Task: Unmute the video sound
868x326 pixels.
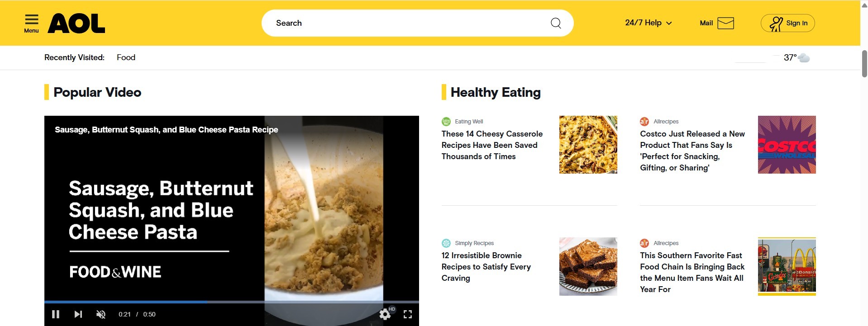Action: pos(101,314)
